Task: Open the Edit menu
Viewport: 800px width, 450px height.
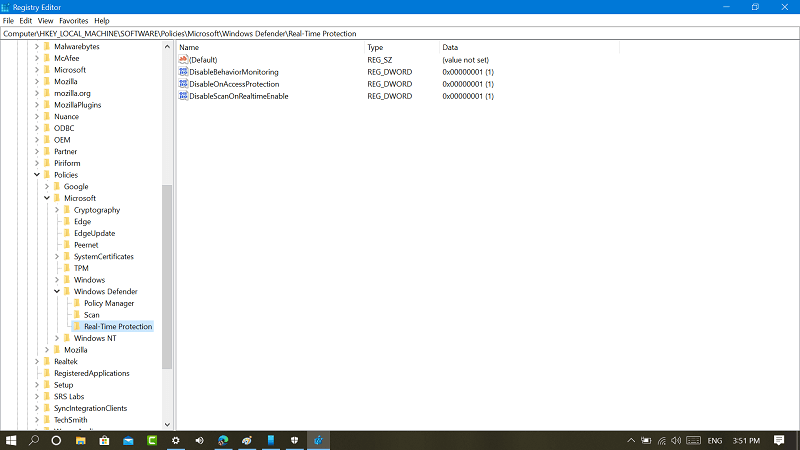Action: 26,21
